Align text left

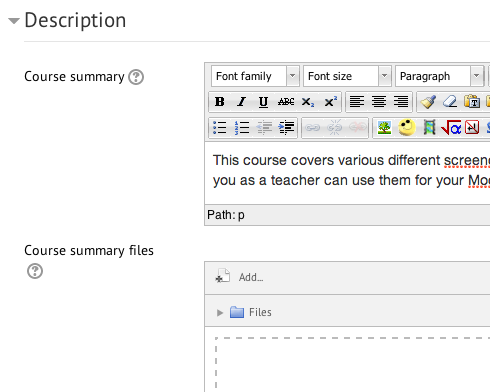click(x=357, y=102)
